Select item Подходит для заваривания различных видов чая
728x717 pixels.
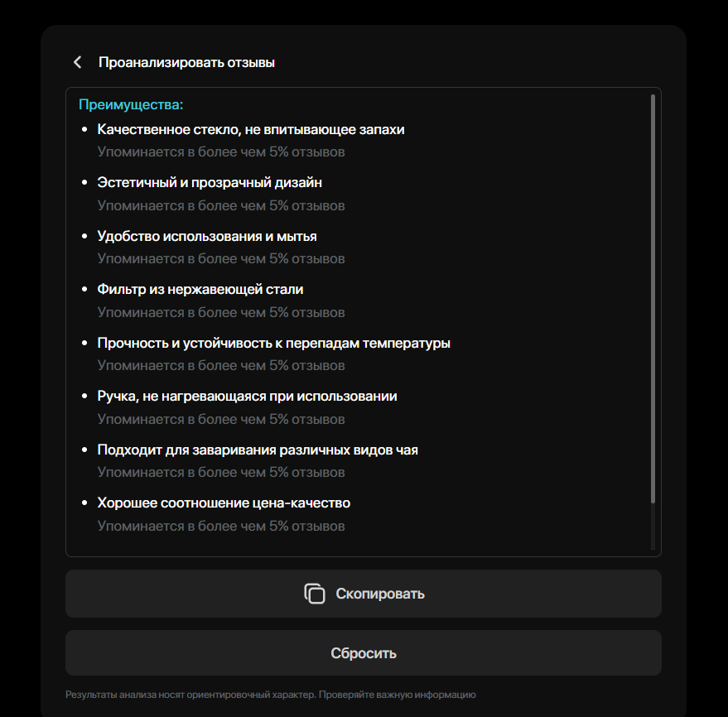(x=258, y=450)
